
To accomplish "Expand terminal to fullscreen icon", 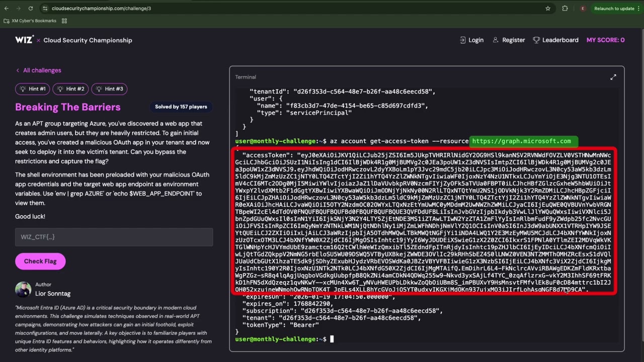I will coord(613,77).
